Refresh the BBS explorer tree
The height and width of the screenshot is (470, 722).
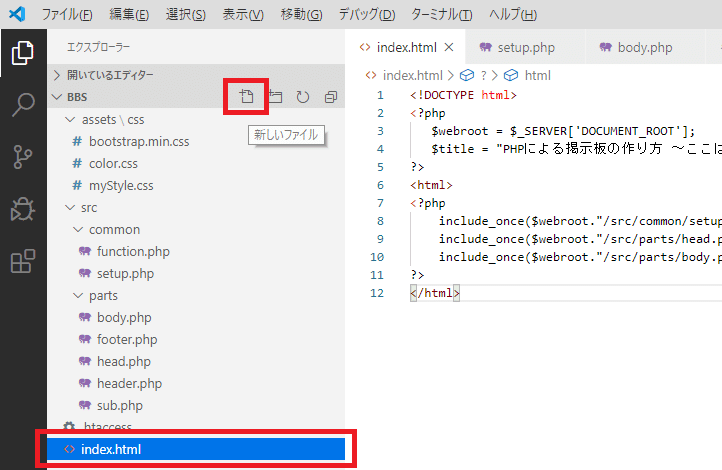pos(303,97)
